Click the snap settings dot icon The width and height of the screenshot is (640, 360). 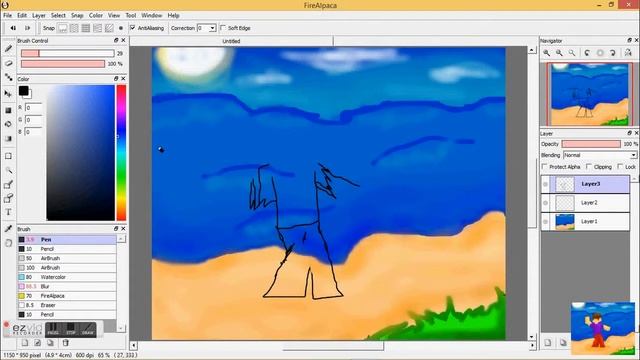tap(121, 28)
